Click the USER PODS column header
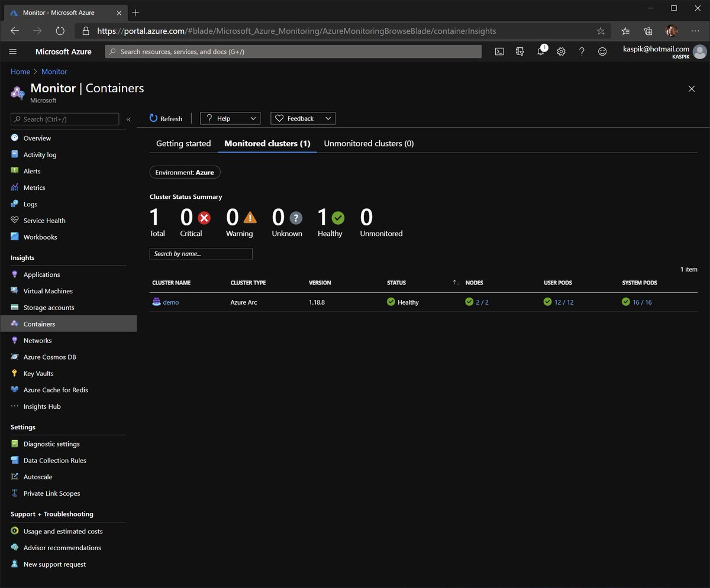Image resolution: width=710 pixels, height=588 pixels. pos(558,283)
